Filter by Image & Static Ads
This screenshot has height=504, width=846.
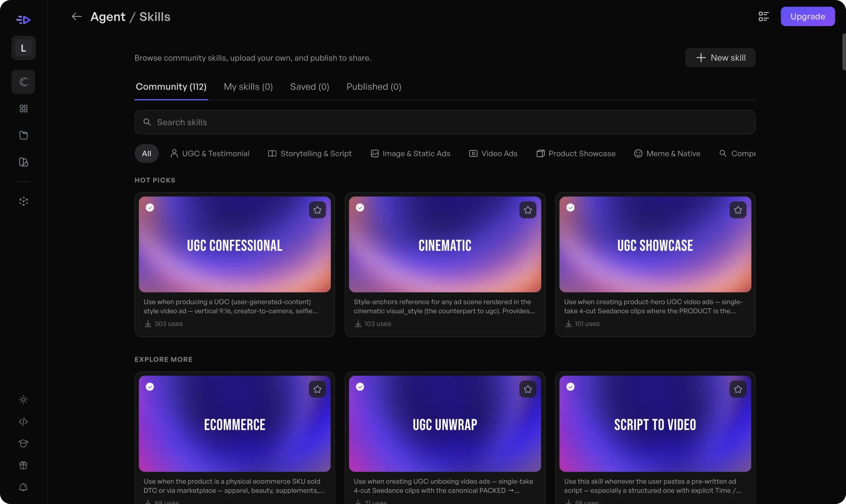pos(410,153)
